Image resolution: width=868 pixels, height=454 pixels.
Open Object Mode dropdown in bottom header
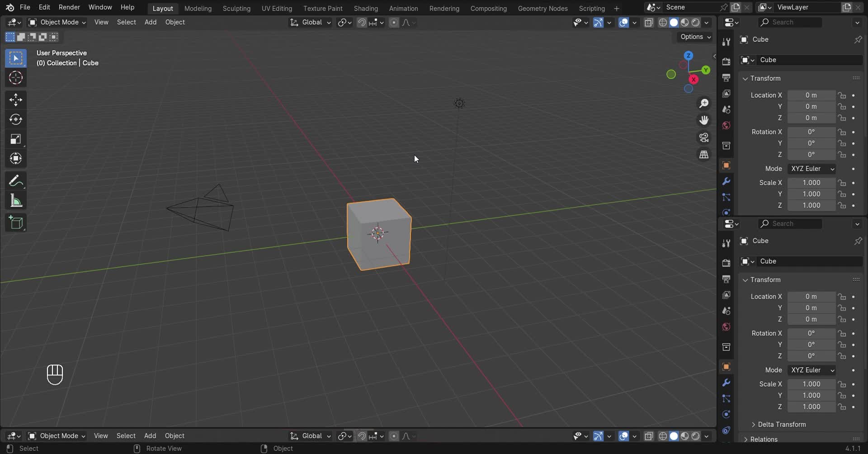point(57,436)
